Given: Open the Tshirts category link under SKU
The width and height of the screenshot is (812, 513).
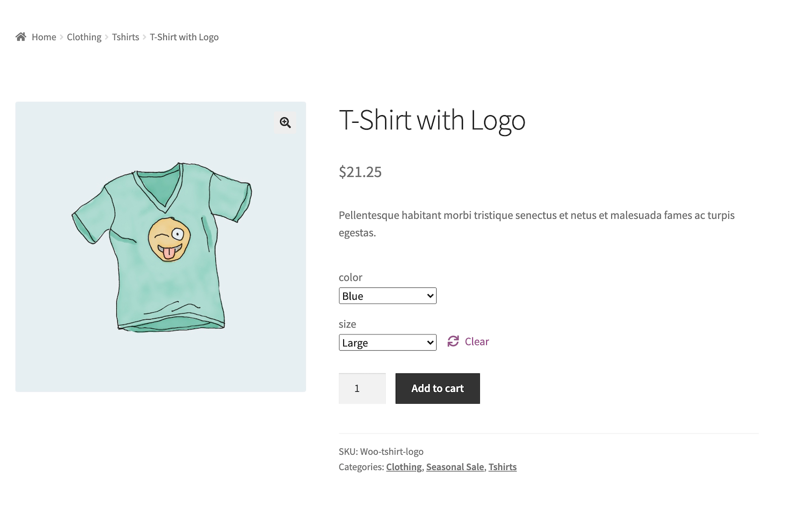Looking at the screenshot, I should [503, 467].
